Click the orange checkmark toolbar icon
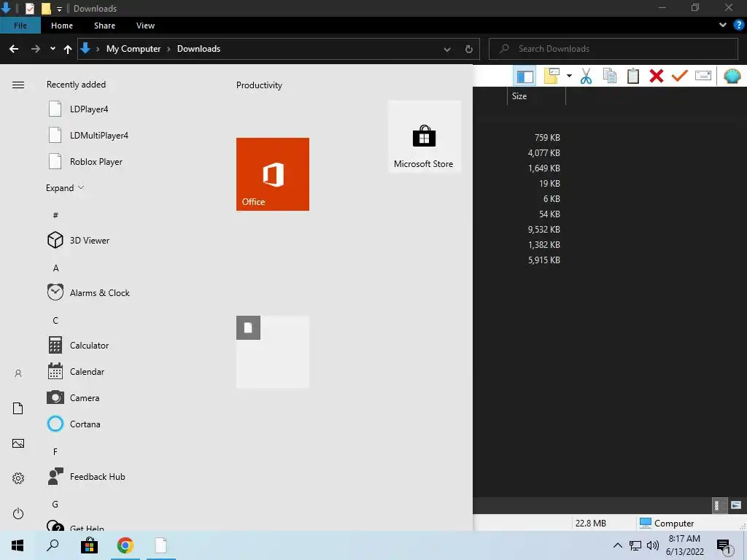 pos(680,76)
